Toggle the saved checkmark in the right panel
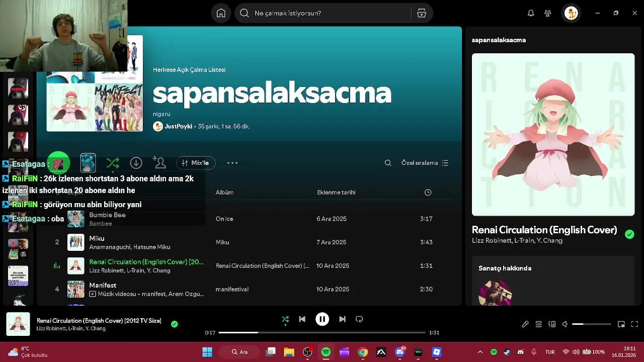The image size is (644, 362). coord(629,234)
